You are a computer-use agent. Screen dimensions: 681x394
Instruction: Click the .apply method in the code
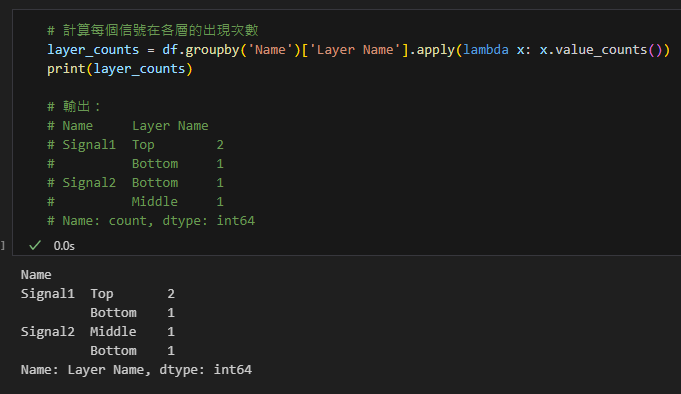point(432,50)
